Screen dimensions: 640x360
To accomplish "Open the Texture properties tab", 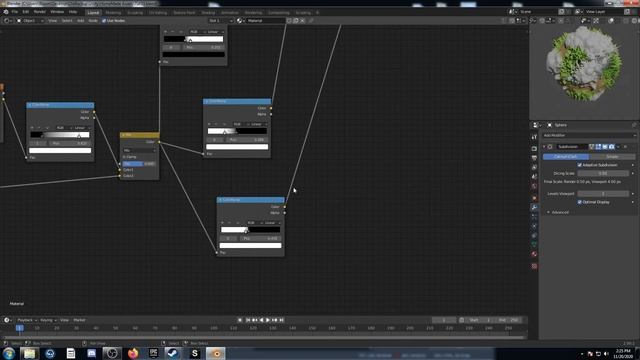I will point(534,266).
